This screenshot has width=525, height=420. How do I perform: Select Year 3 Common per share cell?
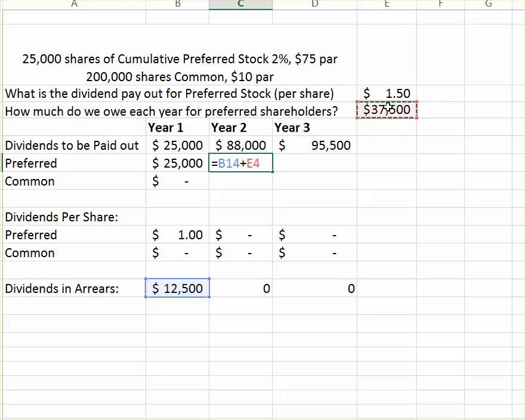pos(315,253)
